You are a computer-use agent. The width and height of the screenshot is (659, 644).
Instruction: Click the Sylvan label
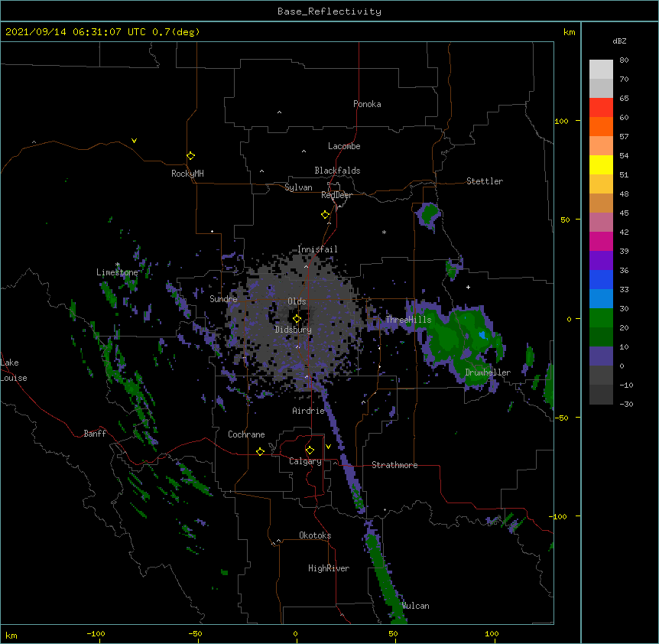[x=298, y=187]
